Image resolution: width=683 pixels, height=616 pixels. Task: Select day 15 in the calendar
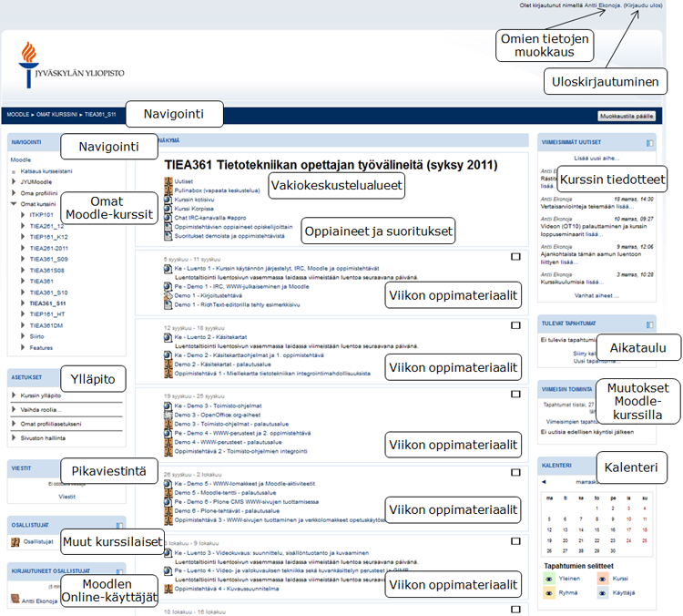[x=597, y=530]
